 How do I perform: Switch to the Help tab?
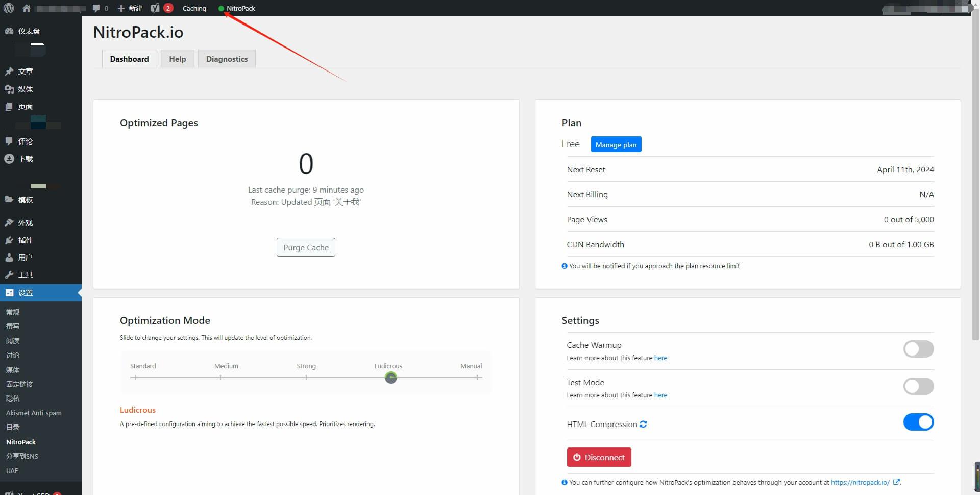[177, 59]
